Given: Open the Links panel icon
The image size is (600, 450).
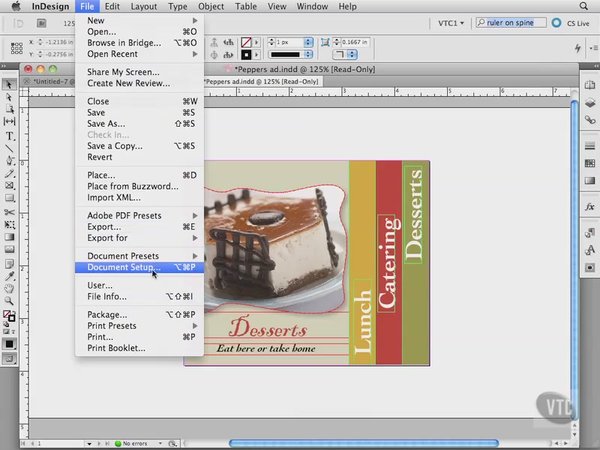Looking at the screenshot, I should 588,121.
